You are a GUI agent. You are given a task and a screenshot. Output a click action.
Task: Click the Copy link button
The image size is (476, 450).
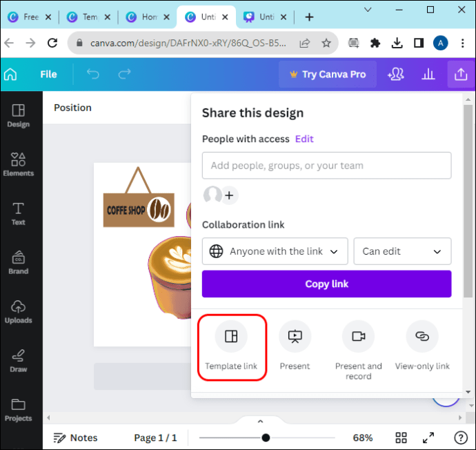pos(326,284)
